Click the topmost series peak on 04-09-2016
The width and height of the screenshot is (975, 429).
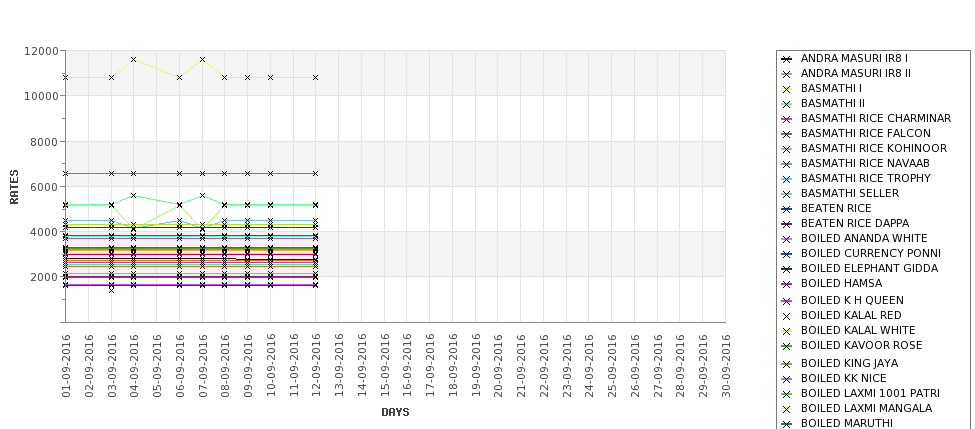click(x=134, y=59)
